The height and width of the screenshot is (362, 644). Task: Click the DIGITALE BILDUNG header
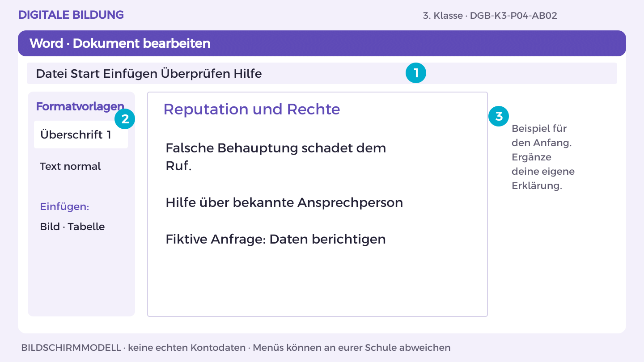tap(71, 15)
